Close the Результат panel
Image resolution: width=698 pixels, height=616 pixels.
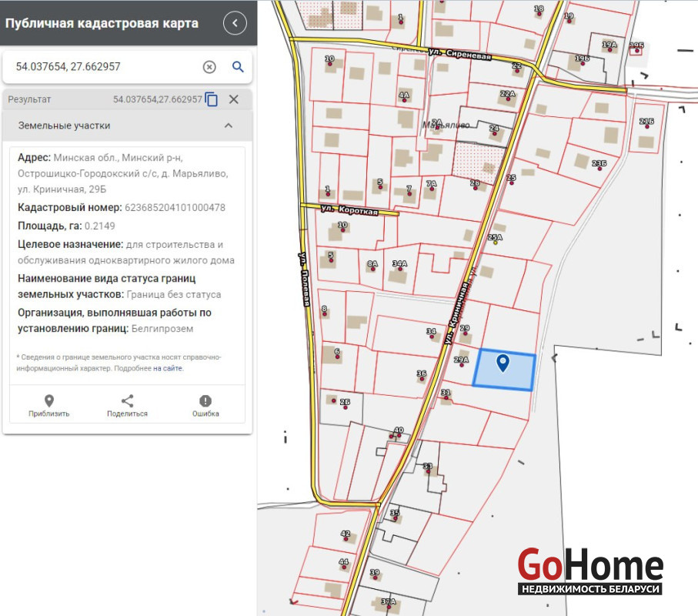[x=234, y=99]
